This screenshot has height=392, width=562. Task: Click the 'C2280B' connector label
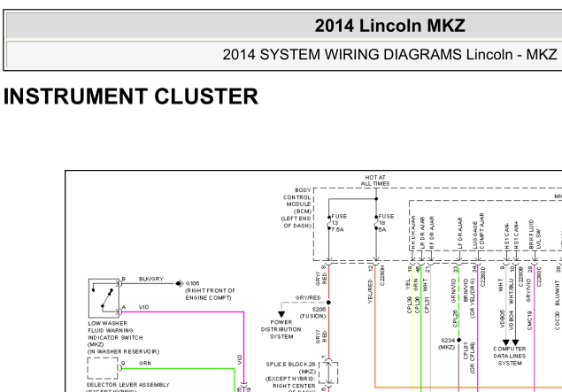520,276
